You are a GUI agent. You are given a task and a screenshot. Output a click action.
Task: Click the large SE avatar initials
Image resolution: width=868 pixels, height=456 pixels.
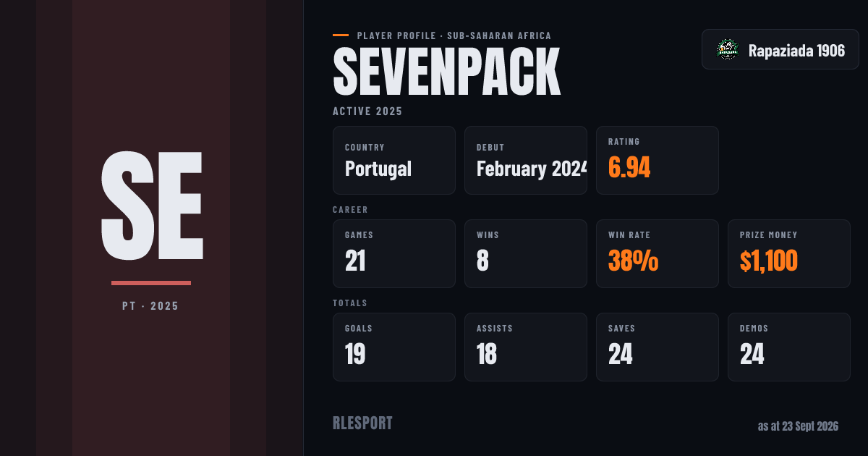tap(151, 206)
